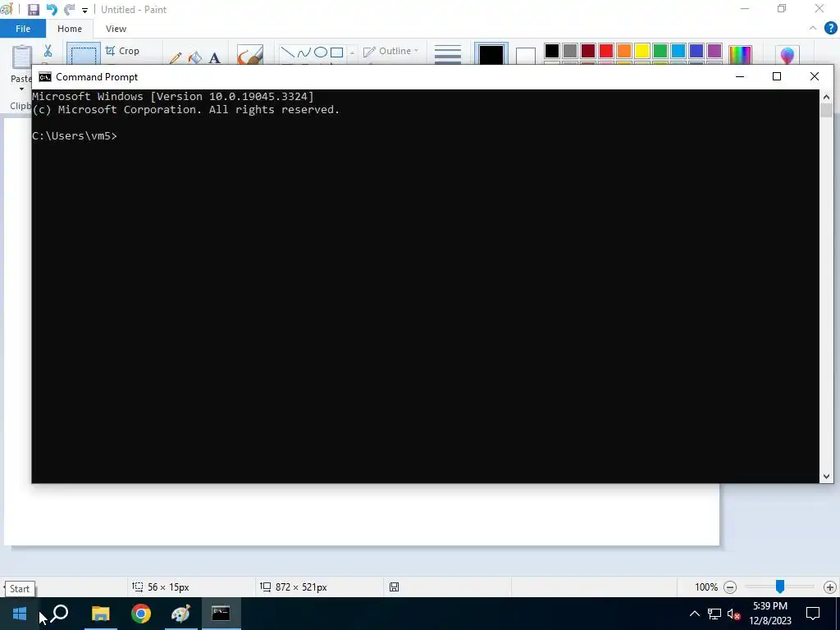Open the Action Center notifications icon
Image resolution: width=840 pixels, height=630 pixels.
click(x=813, y=614)
